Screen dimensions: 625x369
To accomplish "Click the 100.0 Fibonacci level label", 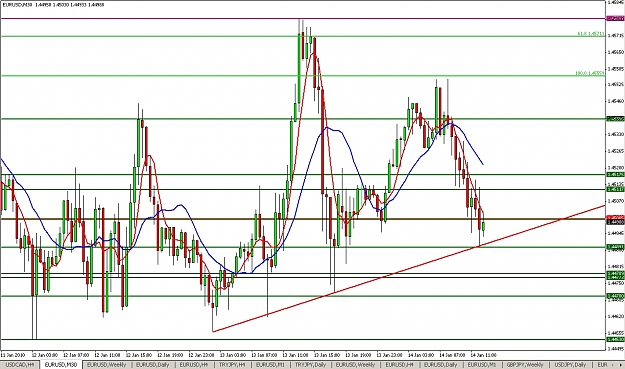I will (589, 73).
